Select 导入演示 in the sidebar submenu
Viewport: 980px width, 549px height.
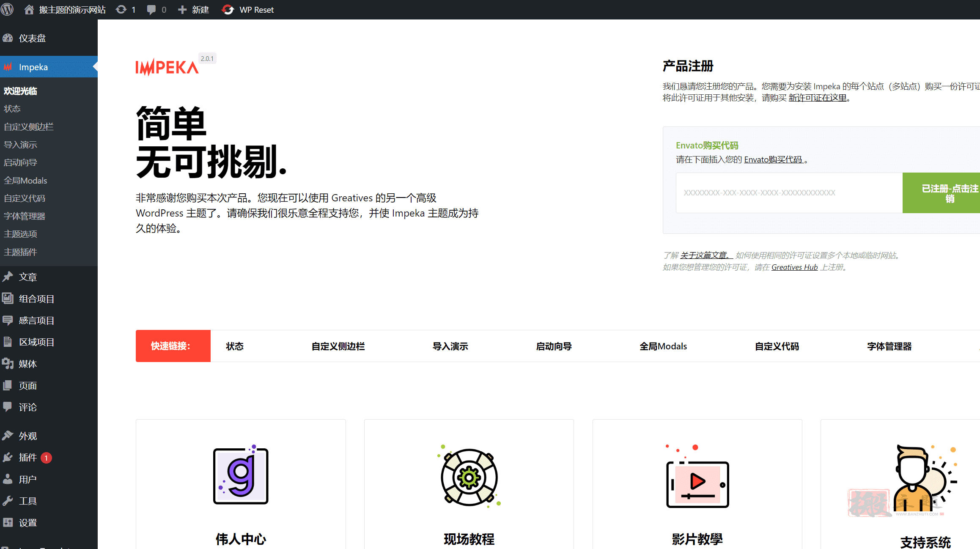click(x=20, y=145)
